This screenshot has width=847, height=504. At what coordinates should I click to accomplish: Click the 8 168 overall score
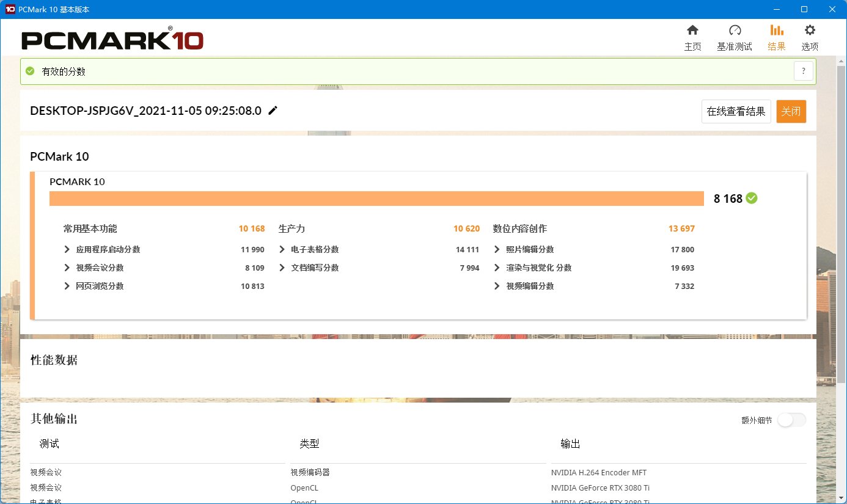tap(728, 199)
